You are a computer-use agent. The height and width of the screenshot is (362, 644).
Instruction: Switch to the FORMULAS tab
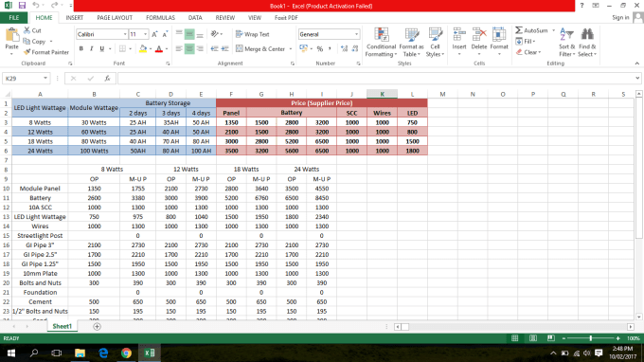(x=160, y=18)
